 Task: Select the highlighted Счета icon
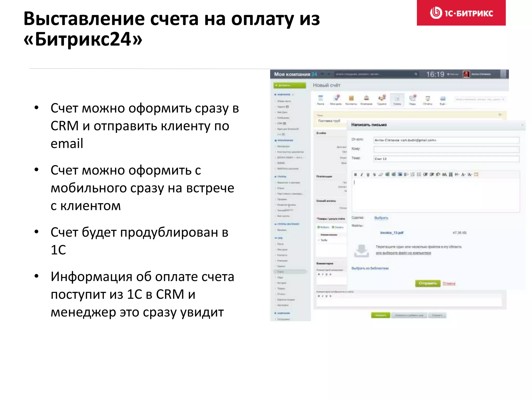397,100
